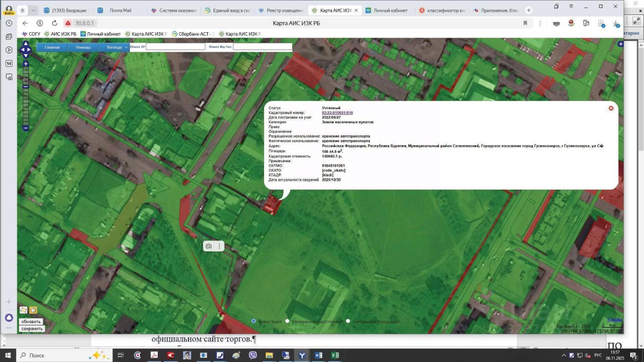Bookmark this page icon

(525, 23)
